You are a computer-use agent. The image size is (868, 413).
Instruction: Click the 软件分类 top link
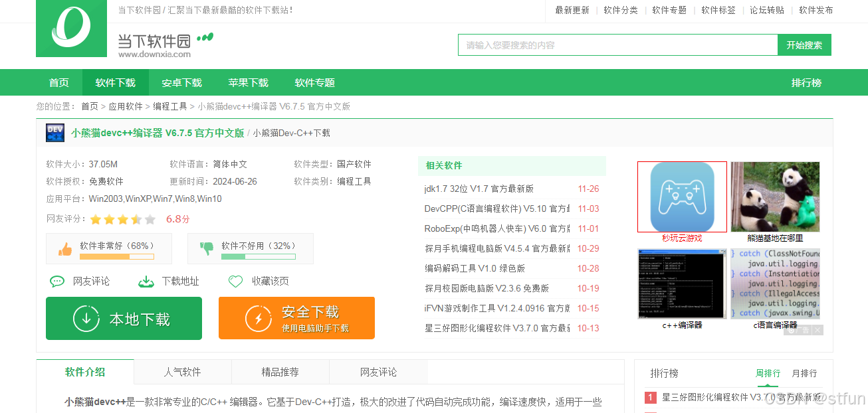coord(621,10)
